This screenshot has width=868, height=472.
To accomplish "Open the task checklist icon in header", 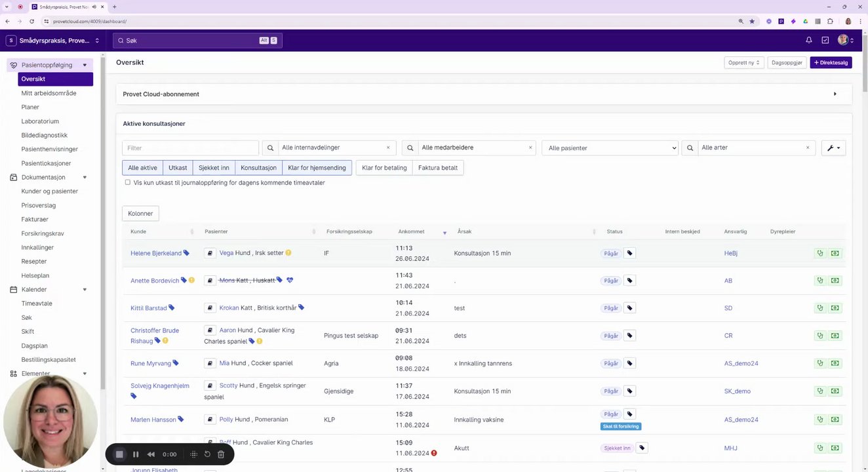I will point(825,40).
